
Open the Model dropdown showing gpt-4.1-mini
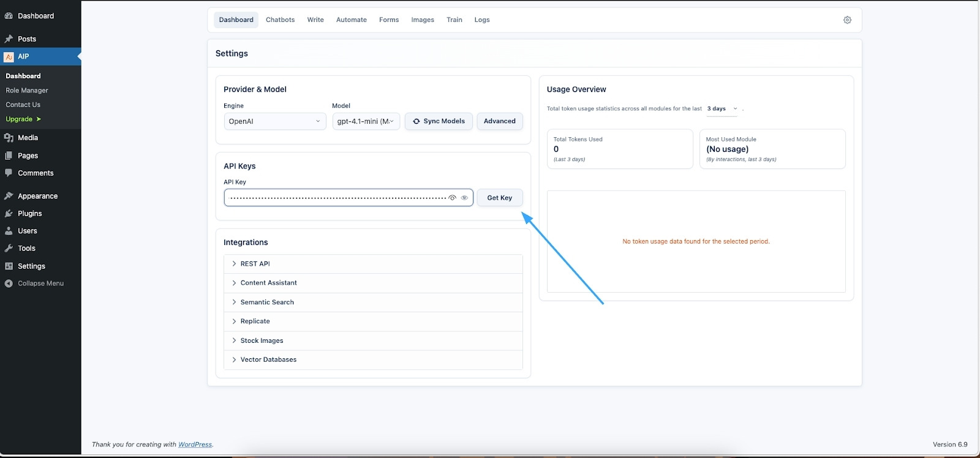point(366,121)
